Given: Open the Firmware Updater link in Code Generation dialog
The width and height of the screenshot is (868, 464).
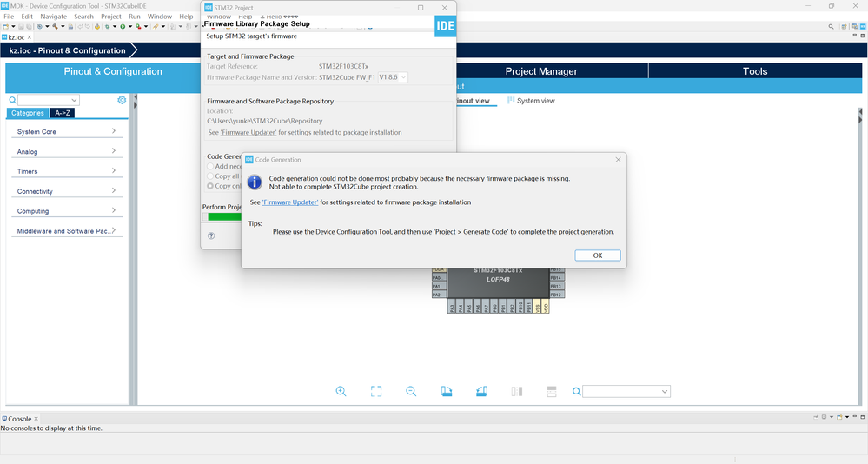Looking at the screenshot, I should tap(290, 202).
